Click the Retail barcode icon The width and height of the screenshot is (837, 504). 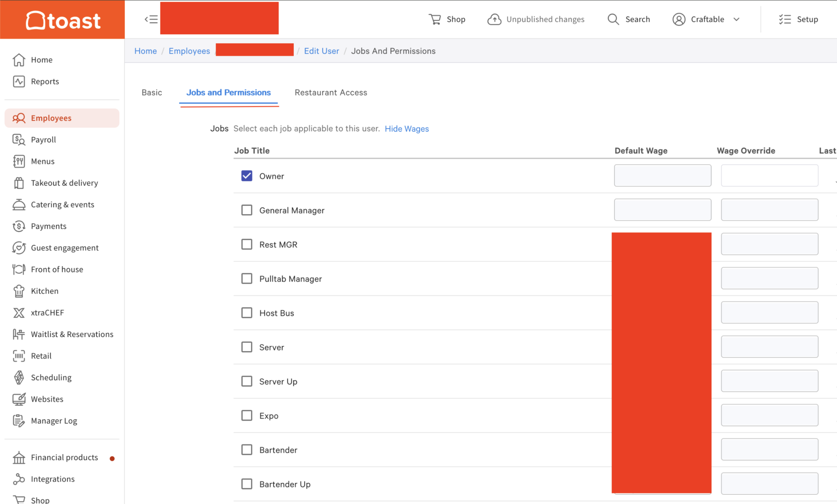tap(19, 356)
